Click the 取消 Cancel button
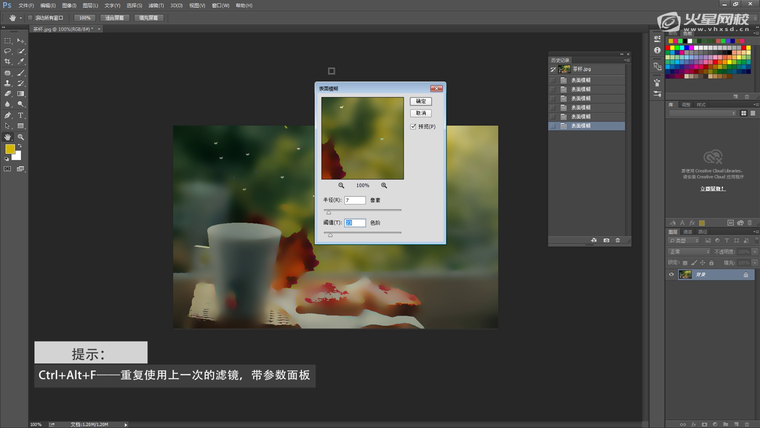 pos(421,113)
